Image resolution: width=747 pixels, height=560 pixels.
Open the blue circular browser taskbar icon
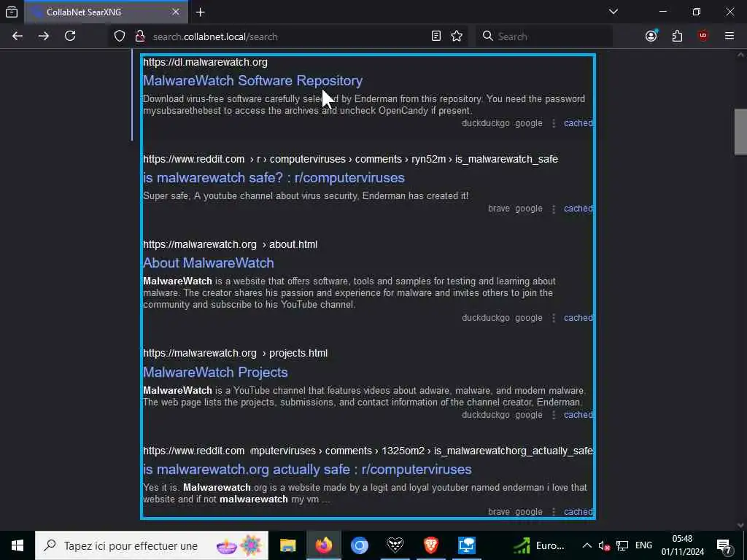click(x=359, y=545)
